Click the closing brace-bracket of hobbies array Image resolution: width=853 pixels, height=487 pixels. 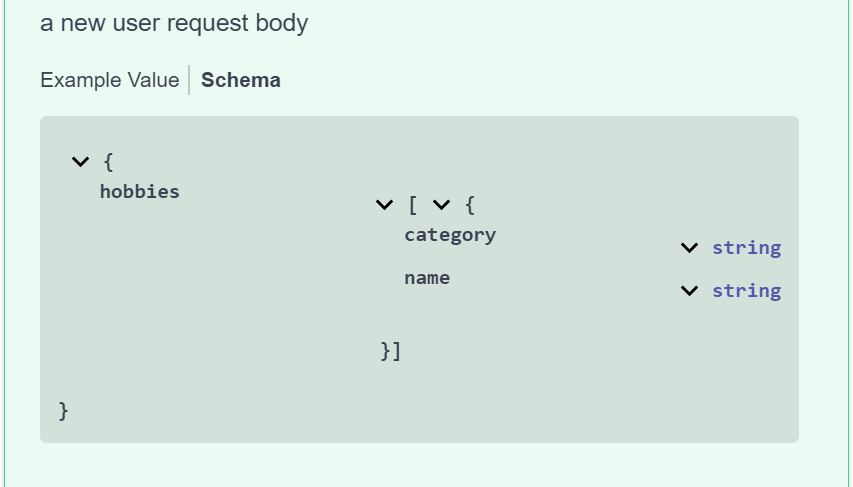click(x=391, y=351)
